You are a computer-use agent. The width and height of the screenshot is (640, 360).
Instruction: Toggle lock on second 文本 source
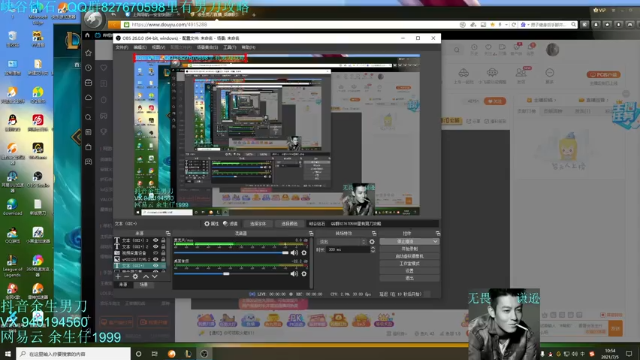tap(163, 247)
